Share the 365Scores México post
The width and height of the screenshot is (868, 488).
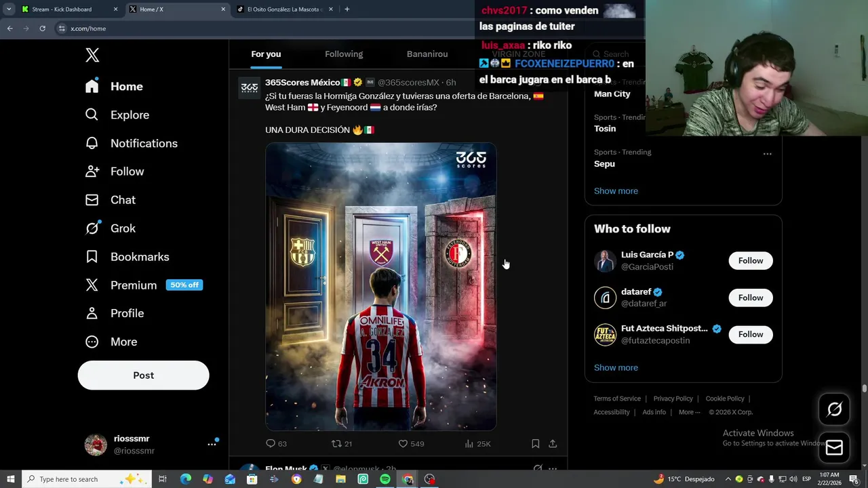[x=553, y=444]
